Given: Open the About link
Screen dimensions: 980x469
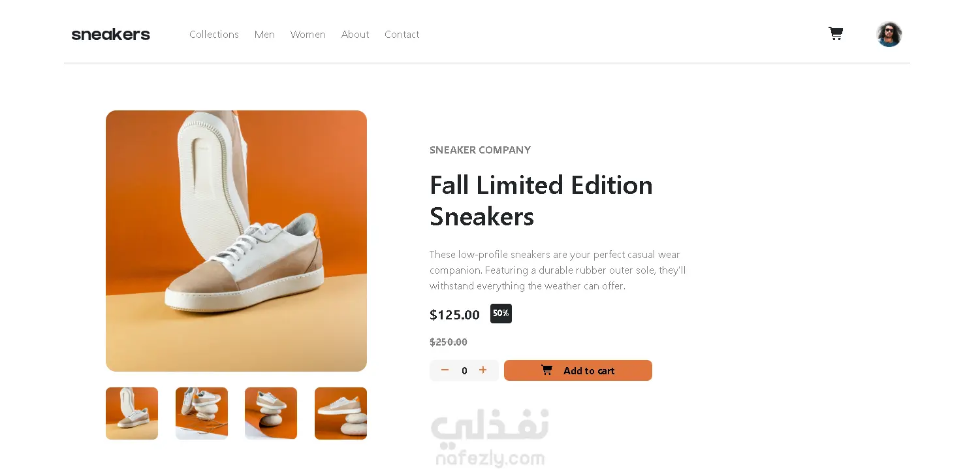Looking at the screenshot, I should [355, 35].
